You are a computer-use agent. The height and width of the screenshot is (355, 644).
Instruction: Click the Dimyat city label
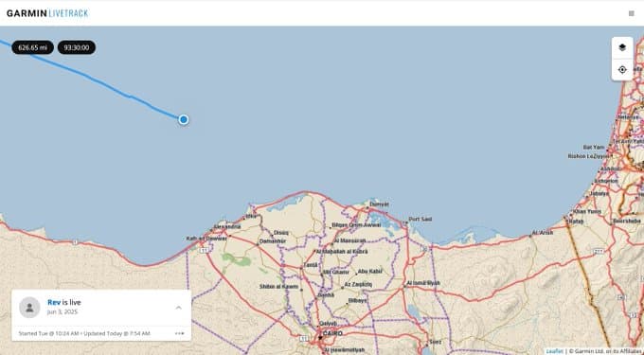tap(379, 204)
